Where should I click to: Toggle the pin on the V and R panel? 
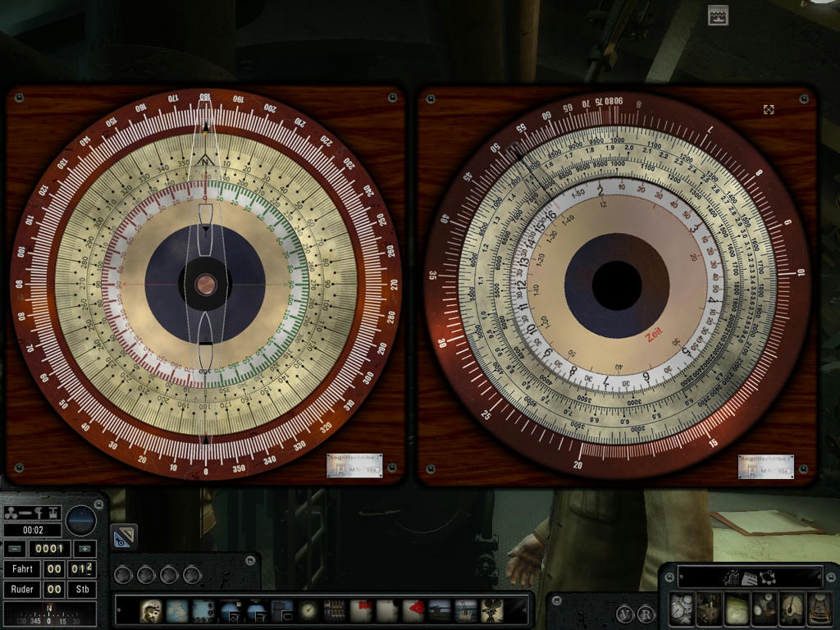[x=557, y=600]
